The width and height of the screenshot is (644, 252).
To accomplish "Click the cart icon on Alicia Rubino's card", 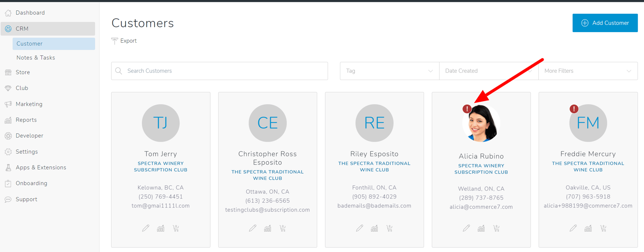I will (496, 228).
